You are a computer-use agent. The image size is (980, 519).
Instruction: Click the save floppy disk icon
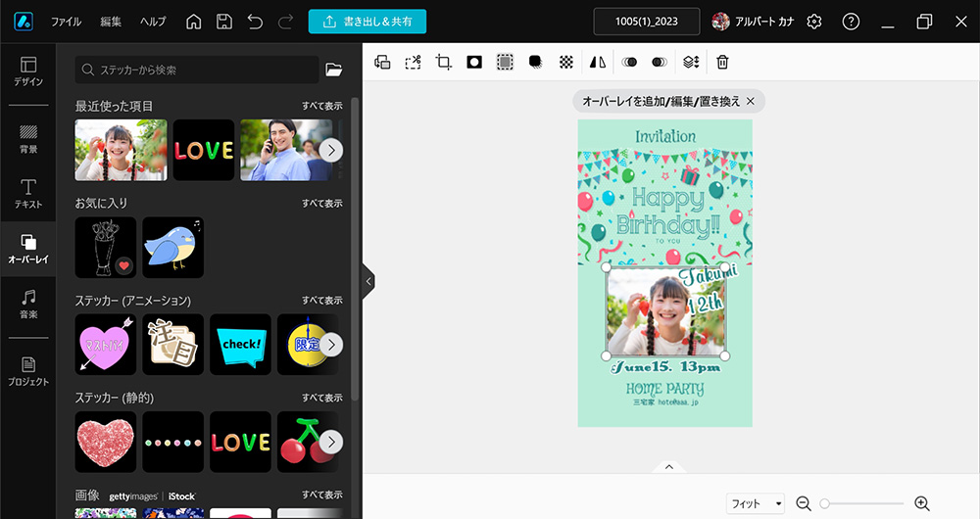[x=224, y=22]
